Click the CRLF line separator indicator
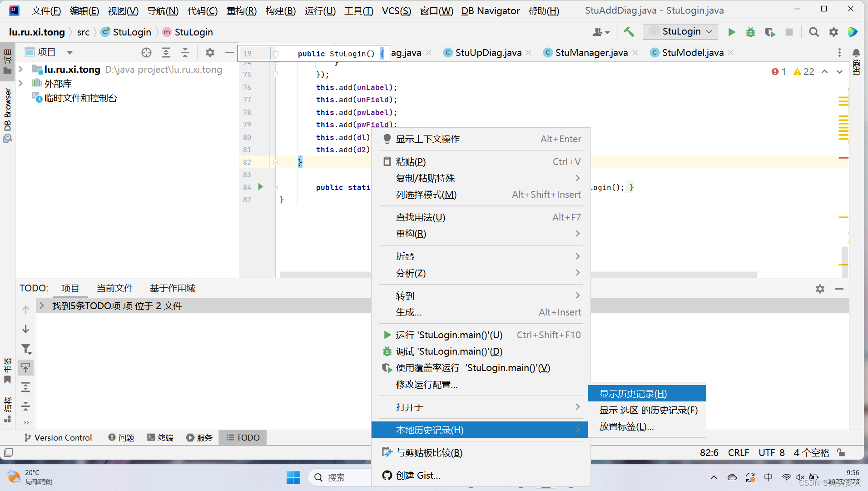868x491 pixels. (x=739, y=452)
